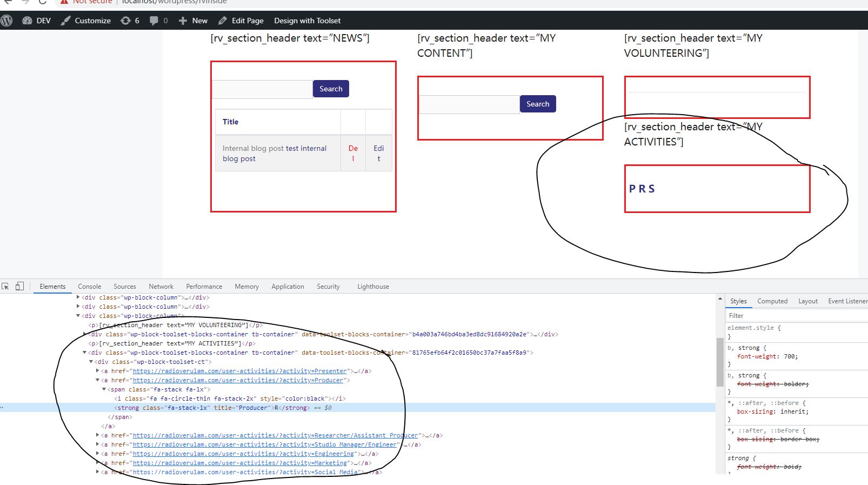Click the P activity icon
This screenshot has height=485, width=868.
point(632,189)
